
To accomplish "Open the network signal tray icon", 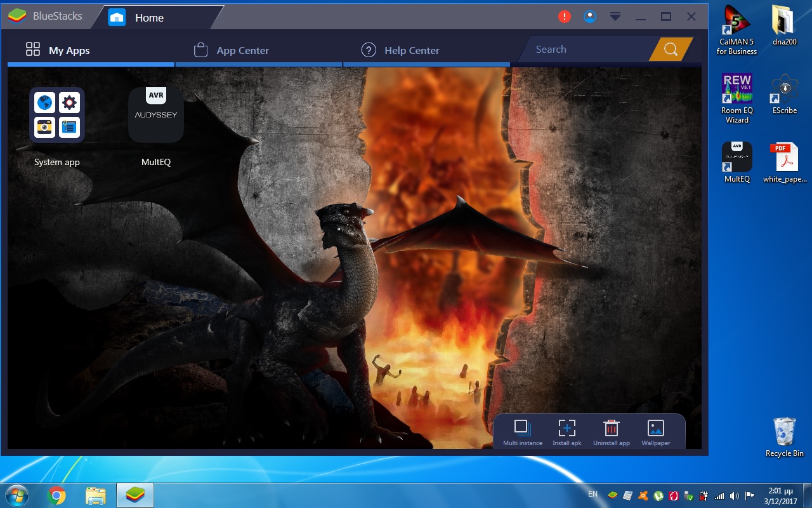I will pos(719,495).
